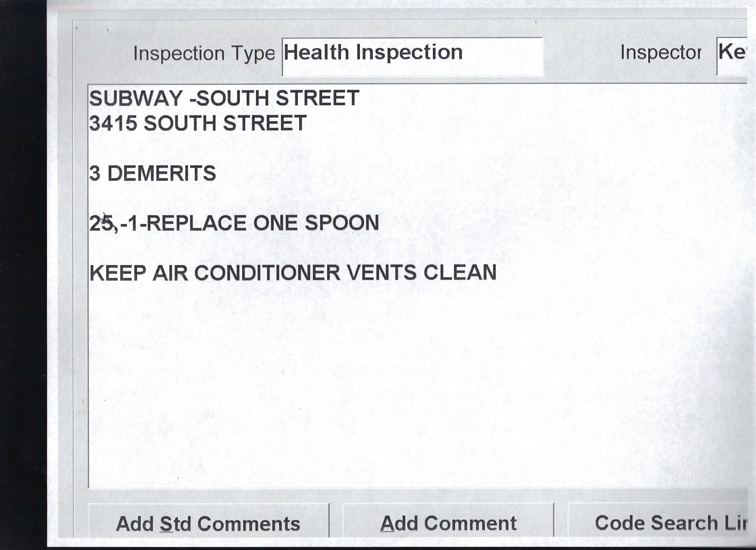Place cursor on 3415 address number
The width and height of the screenshot is (756, 550).
(113, 123)
